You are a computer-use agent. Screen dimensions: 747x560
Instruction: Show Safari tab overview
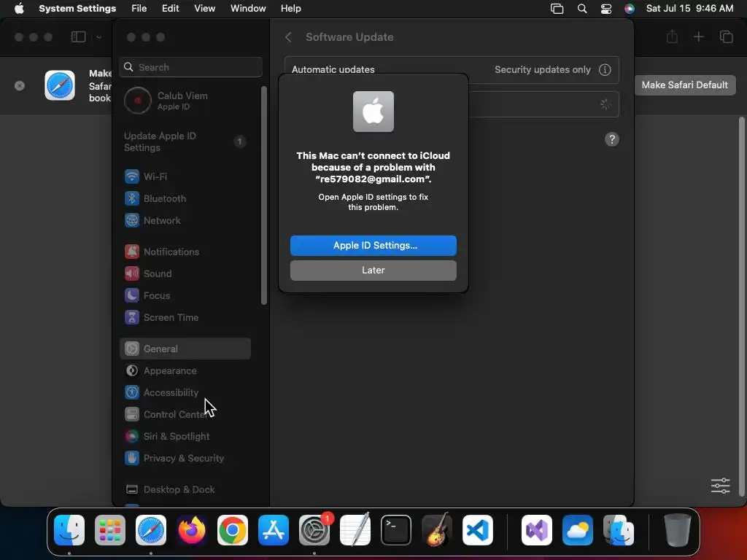click(726, 36)
